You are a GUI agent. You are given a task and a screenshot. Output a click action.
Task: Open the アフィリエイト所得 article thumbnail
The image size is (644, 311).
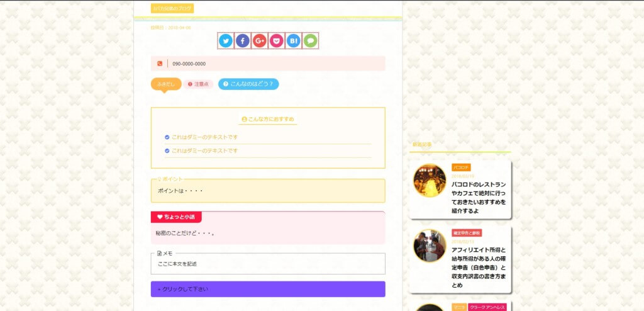(x=430, y=246)
